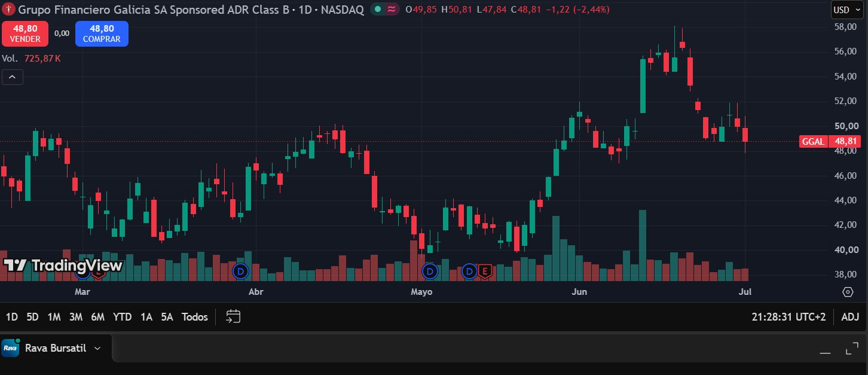
Task: Open the go-to-date calendar icon
Action: [x=233, y=316]
